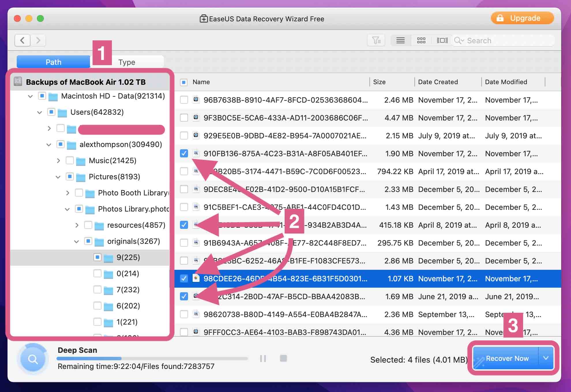This screenshot has height=392, width=571.
Task: Sort by Date Created column header
Action: [438, 82]
